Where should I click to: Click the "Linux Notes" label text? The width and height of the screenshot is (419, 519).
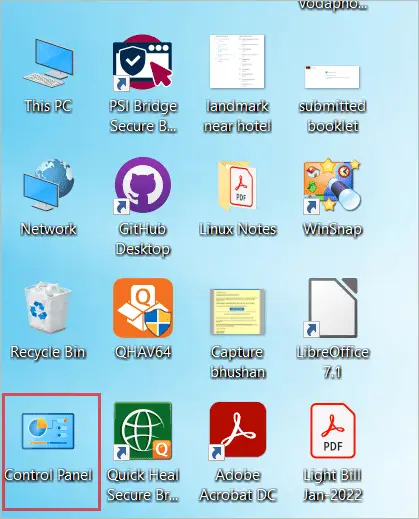[238, 229]
